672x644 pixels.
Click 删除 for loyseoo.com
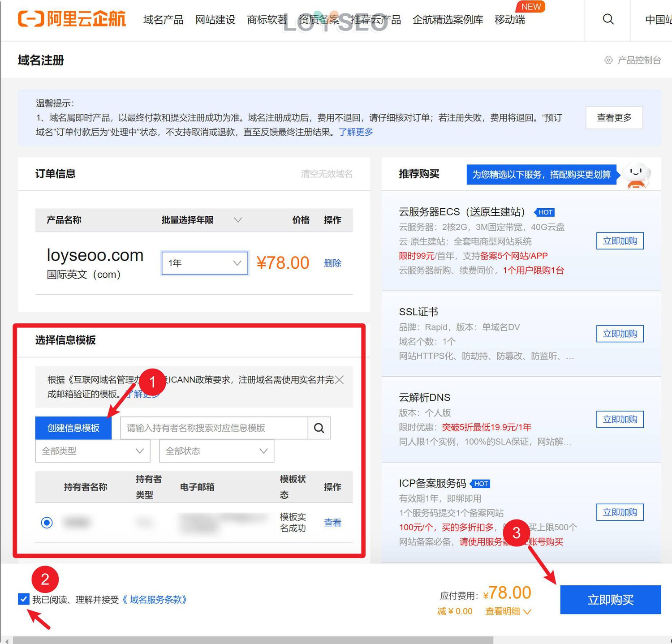point(332,263)
